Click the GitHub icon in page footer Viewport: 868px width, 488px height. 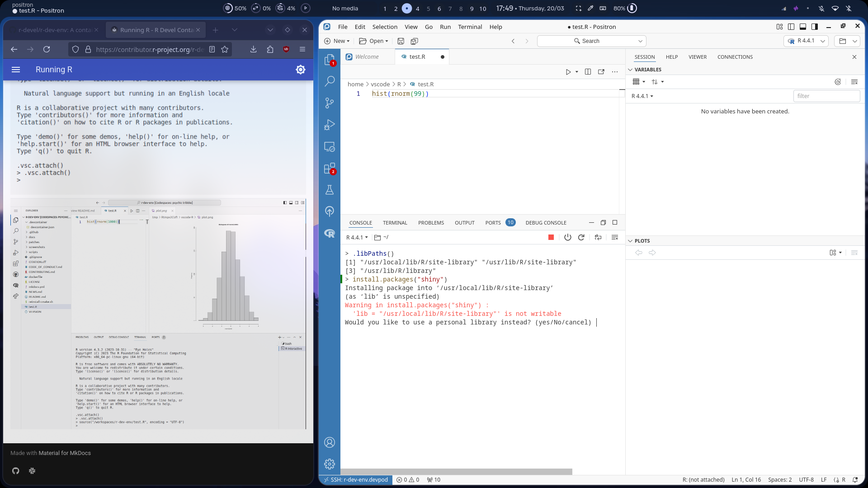[16, 471]
